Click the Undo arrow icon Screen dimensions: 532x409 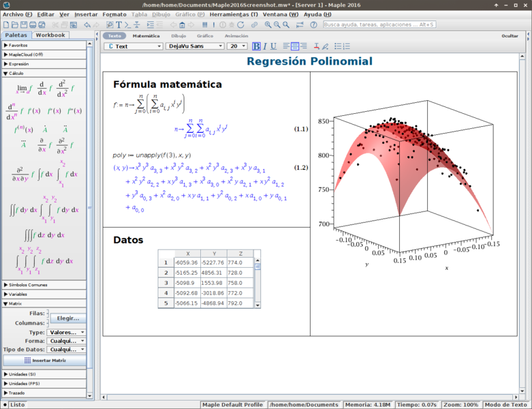pyautogui.click(x=87, y=25)
